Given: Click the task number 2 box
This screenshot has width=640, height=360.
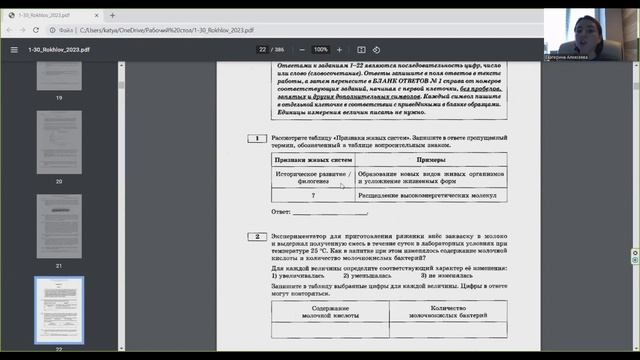Looking at the screenshot, I should click(257, 237).
